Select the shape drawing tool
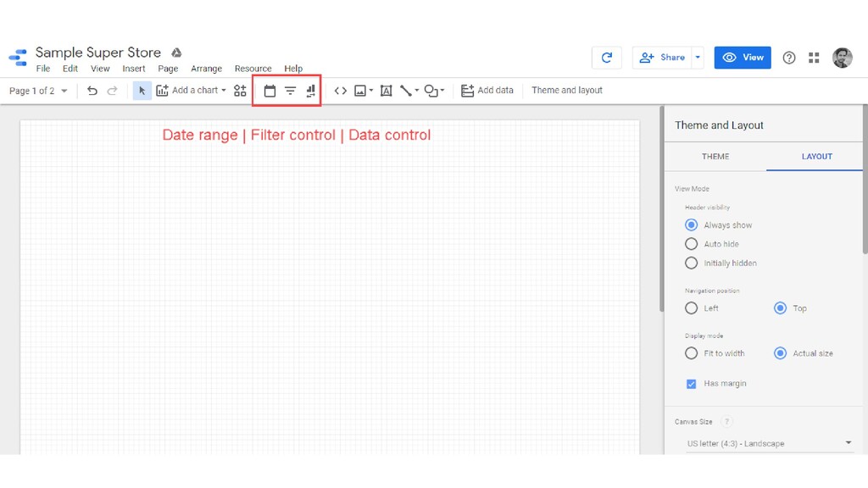Screen dimensions: 868x488 (x=431, y=91)
